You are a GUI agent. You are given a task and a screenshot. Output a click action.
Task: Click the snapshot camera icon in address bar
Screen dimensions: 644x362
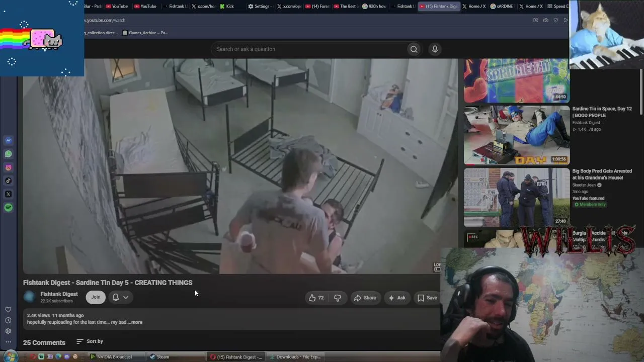click(545, 20)
